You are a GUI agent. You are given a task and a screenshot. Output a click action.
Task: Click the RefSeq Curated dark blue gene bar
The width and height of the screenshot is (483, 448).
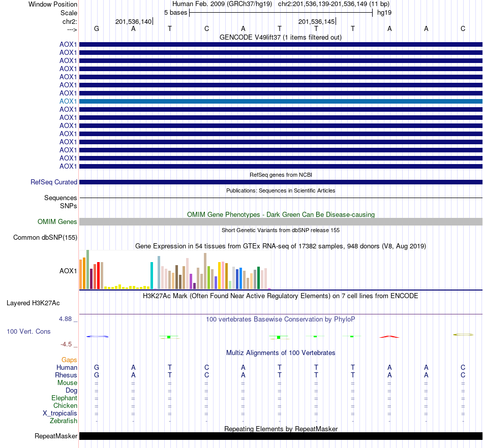[x=281, y=182]
